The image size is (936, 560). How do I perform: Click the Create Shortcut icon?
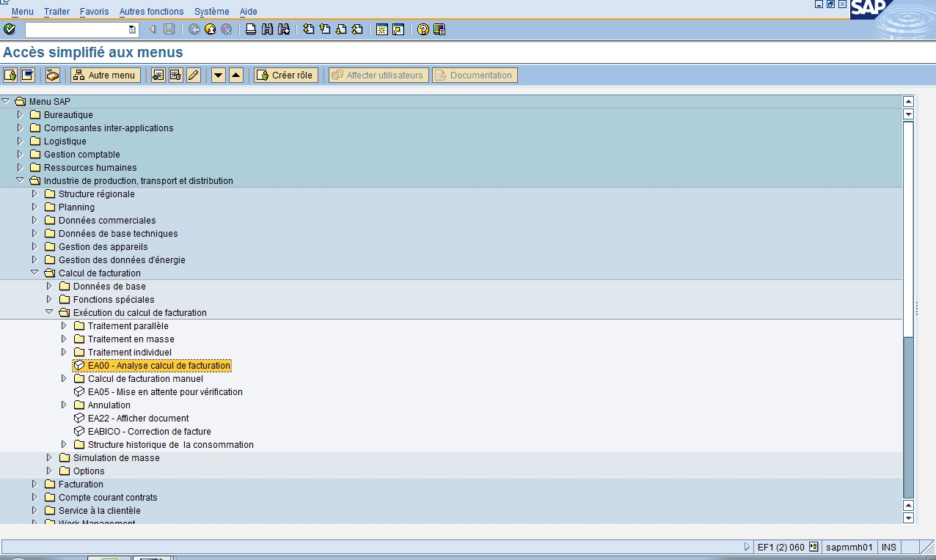point(398,29)
